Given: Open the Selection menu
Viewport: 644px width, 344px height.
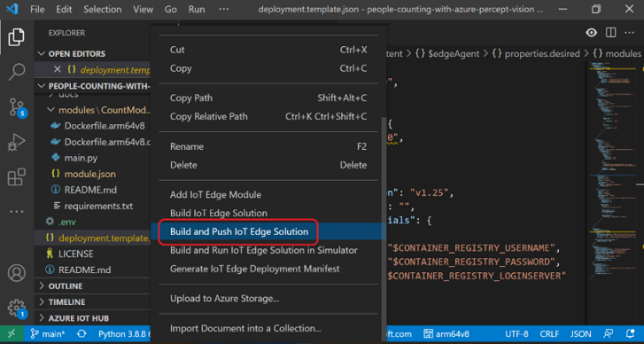Looking at the screenshot, I should click(x=103, y=9).
